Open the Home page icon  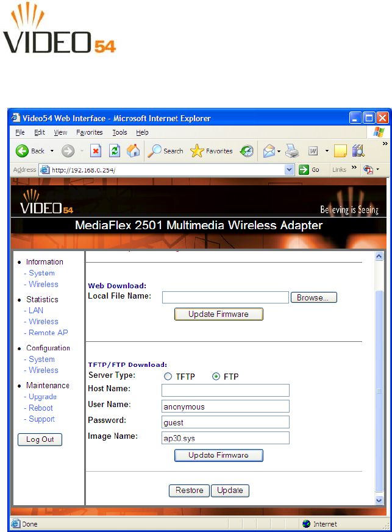pyautogui.click(x=134, y=151)
